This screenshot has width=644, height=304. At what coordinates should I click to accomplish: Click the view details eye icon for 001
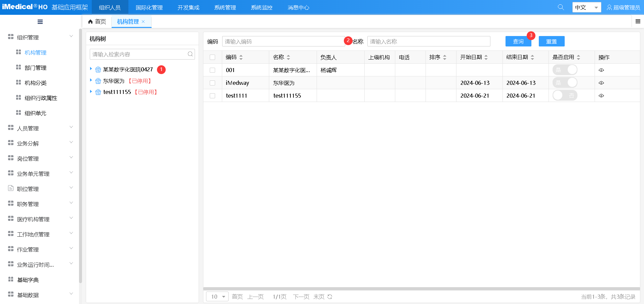[x=601, y=70]
